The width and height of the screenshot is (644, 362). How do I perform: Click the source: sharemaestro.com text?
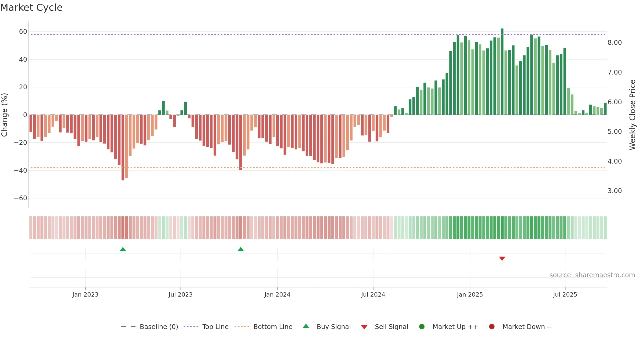(x=592, y=275)
